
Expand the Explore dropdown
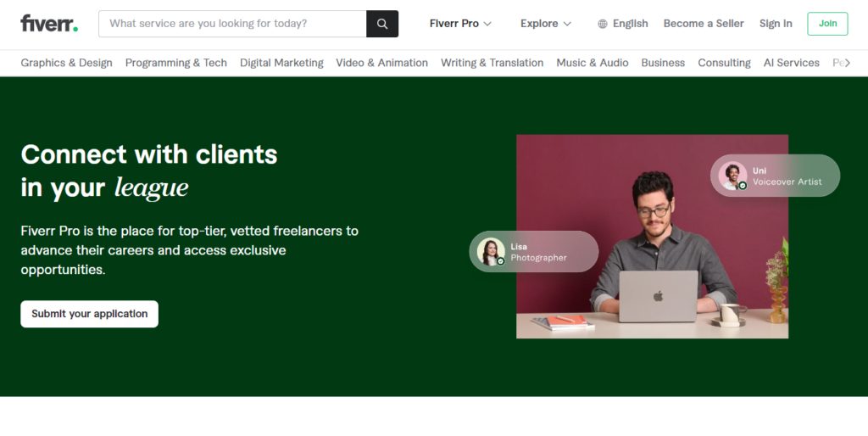point(545,24)
